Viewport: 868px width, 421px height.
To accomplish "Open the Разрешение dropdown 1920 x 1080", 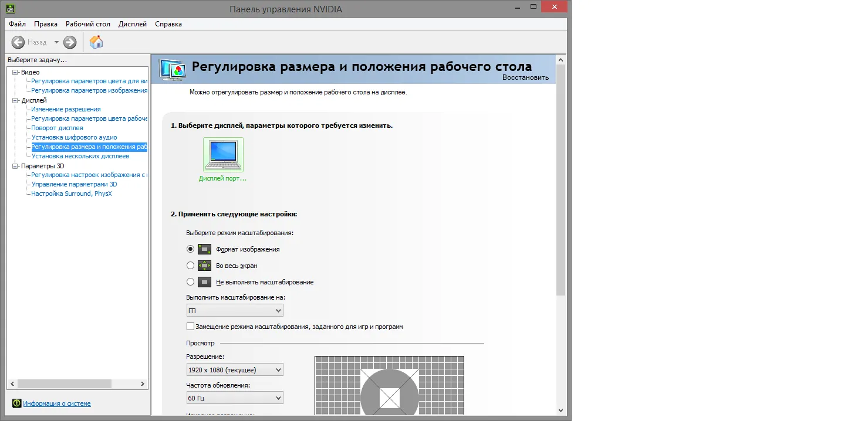I will [x=235, y=369].
